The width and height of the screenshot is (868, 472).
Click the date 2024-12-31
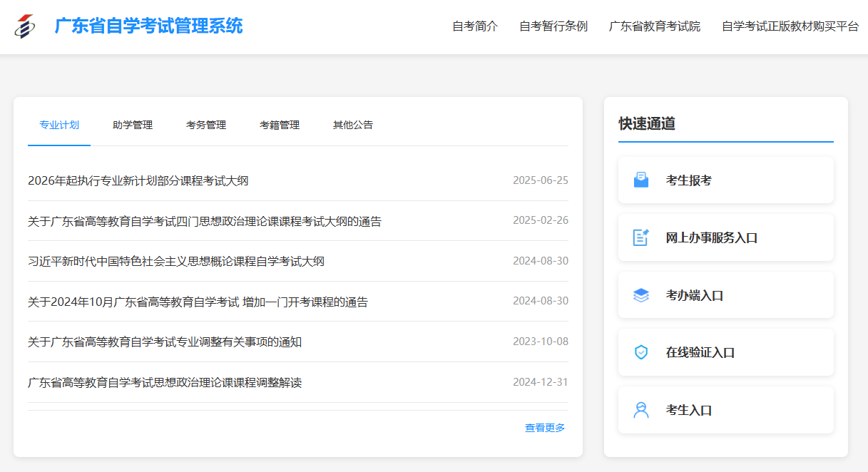(541, 382)
